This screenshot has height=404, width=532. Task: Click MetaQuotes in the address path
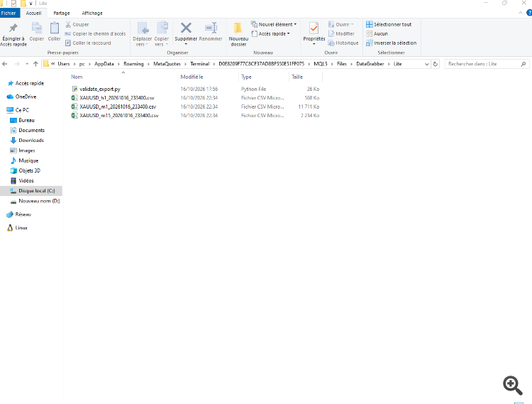pos(167,64)
